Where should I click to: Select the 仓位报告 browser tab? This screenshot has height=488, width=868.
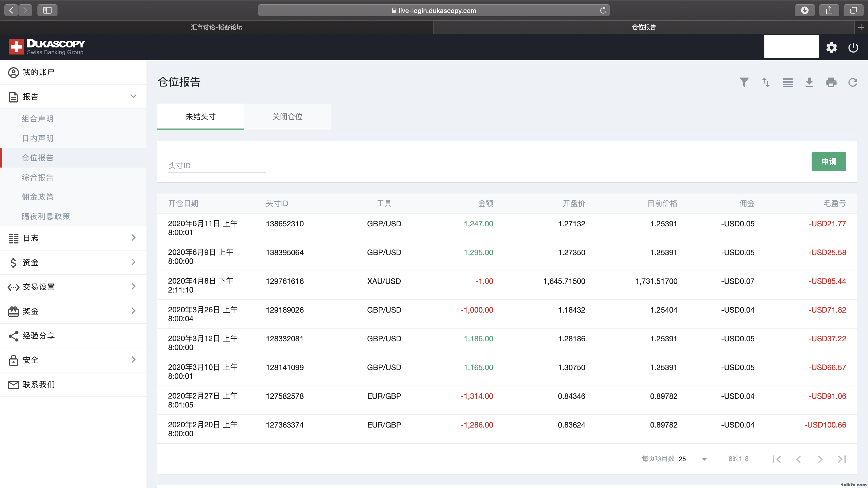(x=644, y=27)
